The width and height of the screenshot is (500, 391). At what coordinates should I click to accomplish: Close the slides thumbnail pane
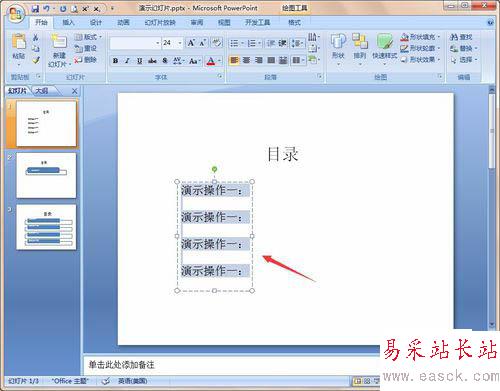(75, 91)
